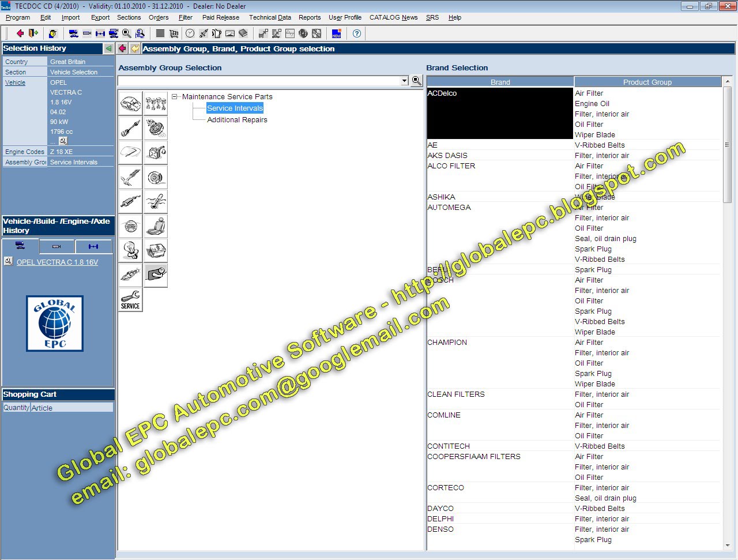Open the brake disc assembly group icon

pos(156,177)
